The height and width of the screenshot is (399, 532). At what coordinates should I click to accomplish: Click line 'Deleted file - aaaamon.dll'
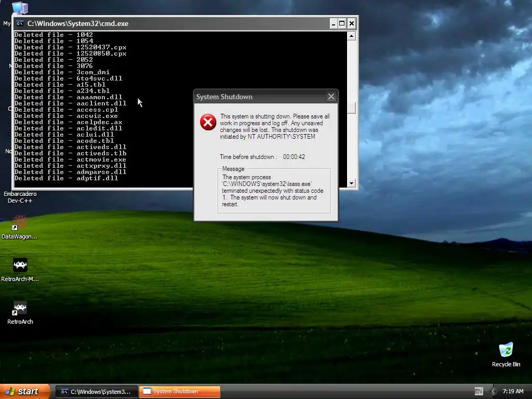point(68,97)
